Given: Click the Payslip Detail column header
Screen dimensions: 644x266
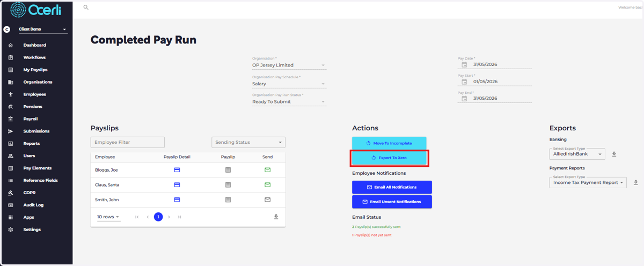Looking at the screenshot, I should tap(177, 157).
